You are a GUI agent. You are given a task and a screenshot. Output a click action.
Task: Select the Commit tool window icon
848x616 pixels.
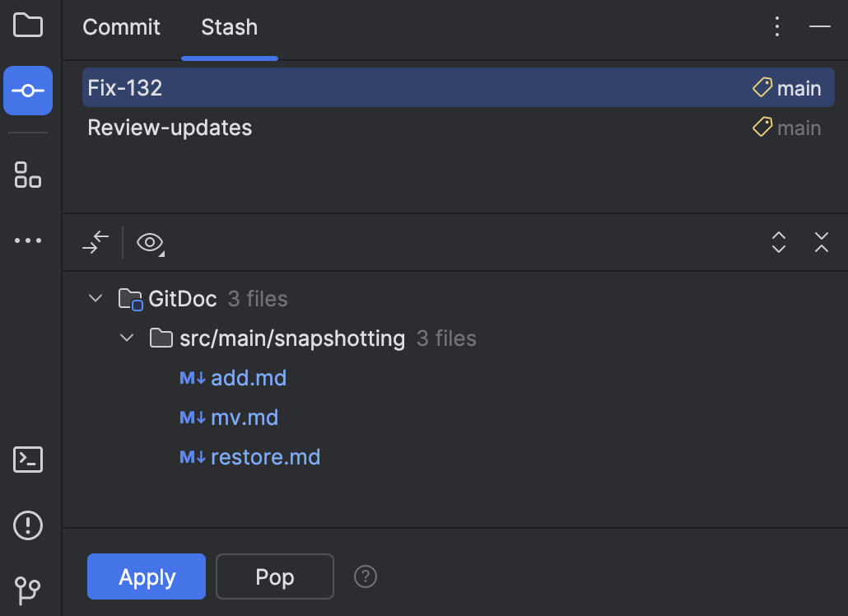(x=28, y=91)
